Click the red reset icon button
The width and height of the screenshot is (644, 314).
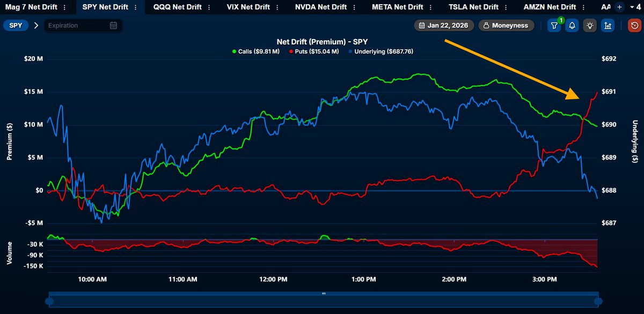(634, 25)
